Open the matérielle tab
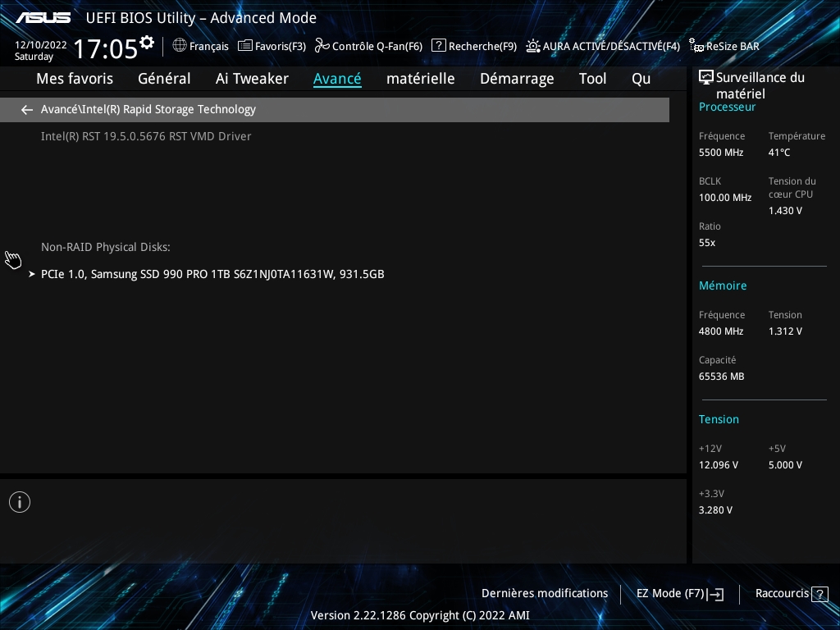 tap(421, 79)
